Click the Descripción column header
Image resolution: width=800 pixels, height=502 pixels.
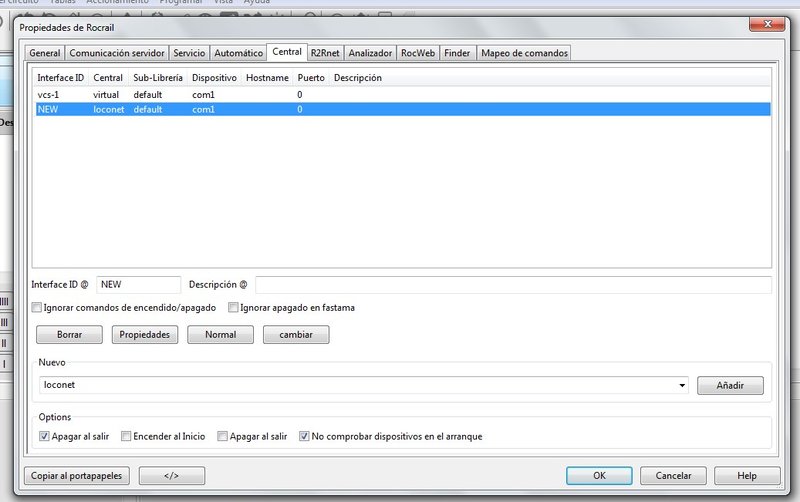[358, 78]
